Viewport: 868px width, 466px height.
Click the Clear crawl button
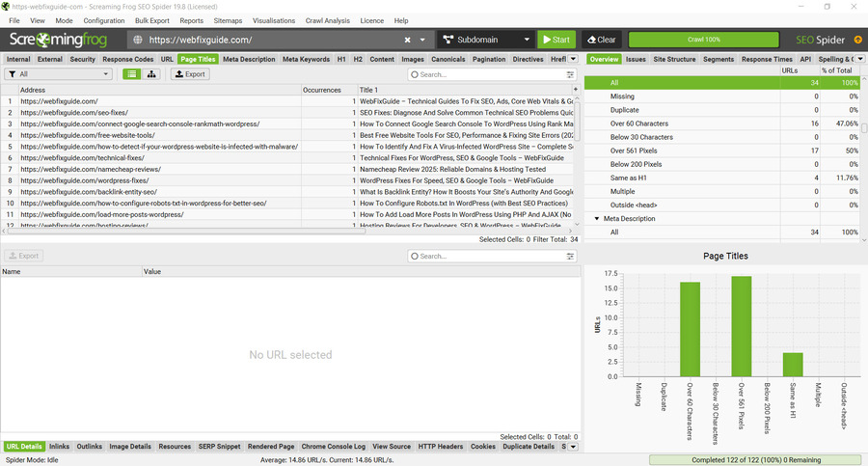click(601, 40)
